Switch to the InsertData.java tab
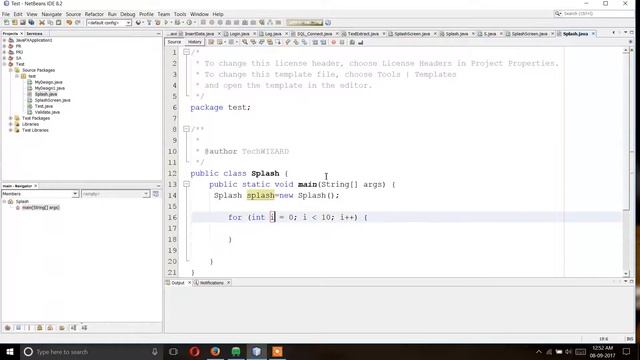 (199, 33)
